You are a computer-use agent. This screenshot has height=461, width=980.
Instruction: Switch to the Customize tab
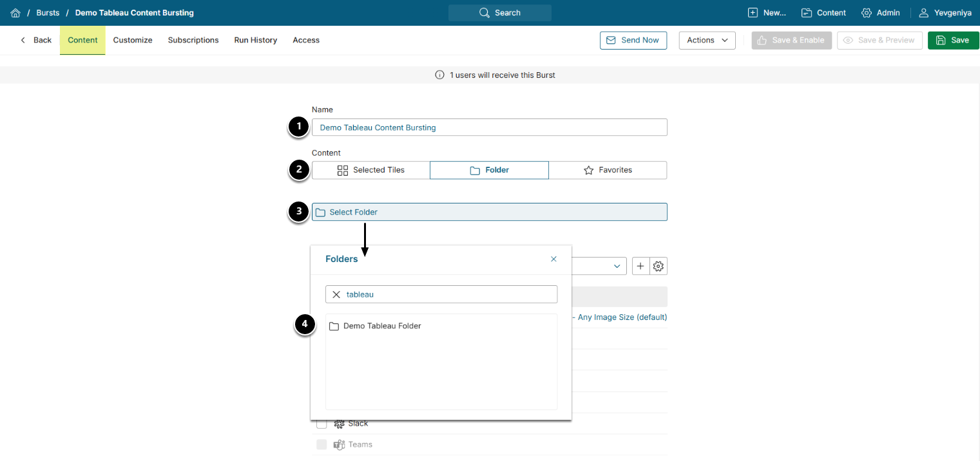pos(133,40)
